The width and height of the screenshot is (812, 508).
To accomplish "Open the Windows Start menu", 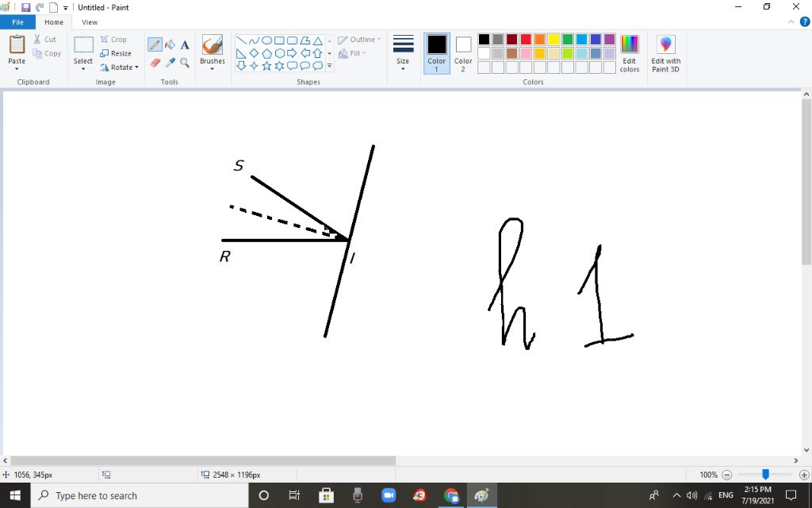I will click(x=15, y=495).
